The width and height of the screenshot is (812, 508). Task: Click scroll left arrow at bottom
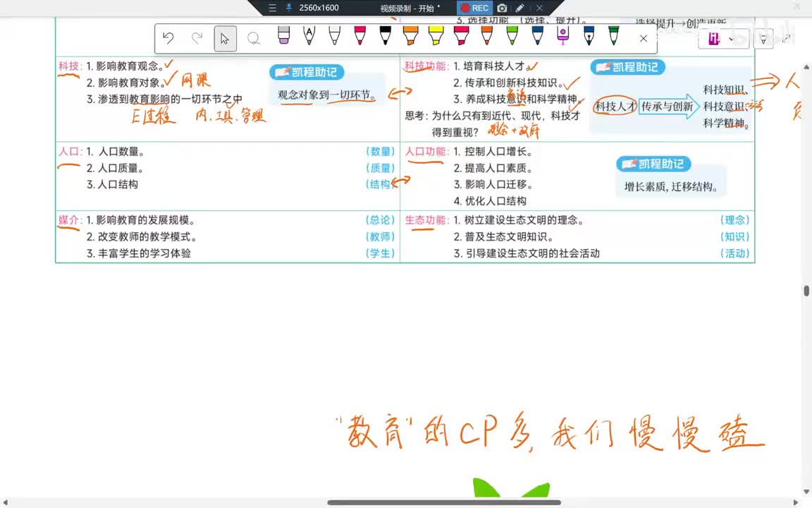[5, 502]
